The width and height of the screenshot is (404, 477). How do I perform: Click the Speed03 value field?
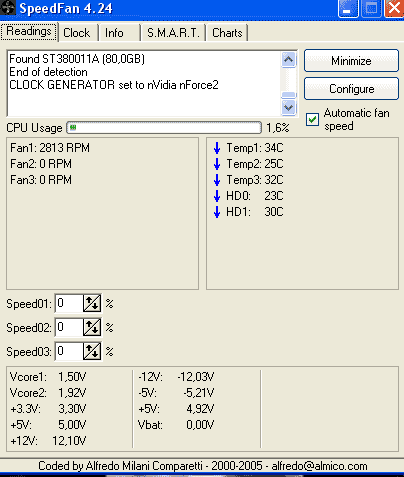coord(69,351)
